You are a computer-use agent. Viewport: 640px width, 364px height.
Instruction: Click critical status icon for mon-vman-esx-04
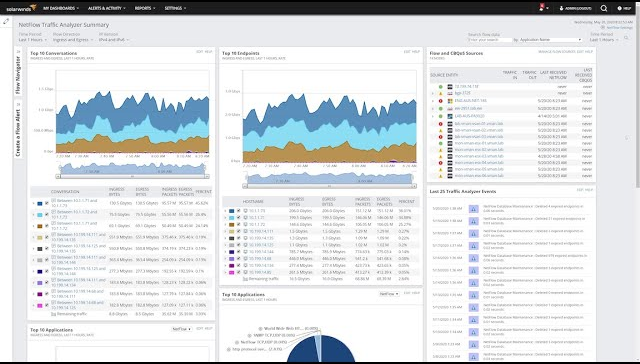(x=440, y=163)
